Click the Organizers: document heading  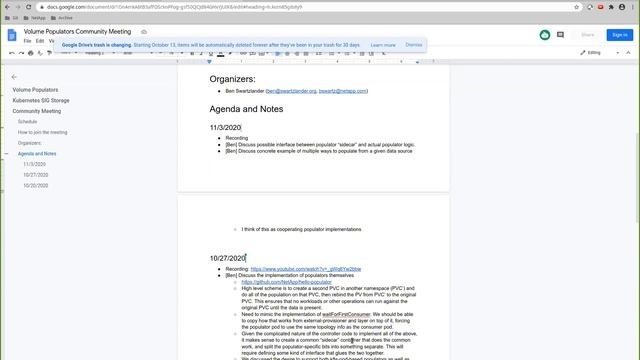coord(232,79)
